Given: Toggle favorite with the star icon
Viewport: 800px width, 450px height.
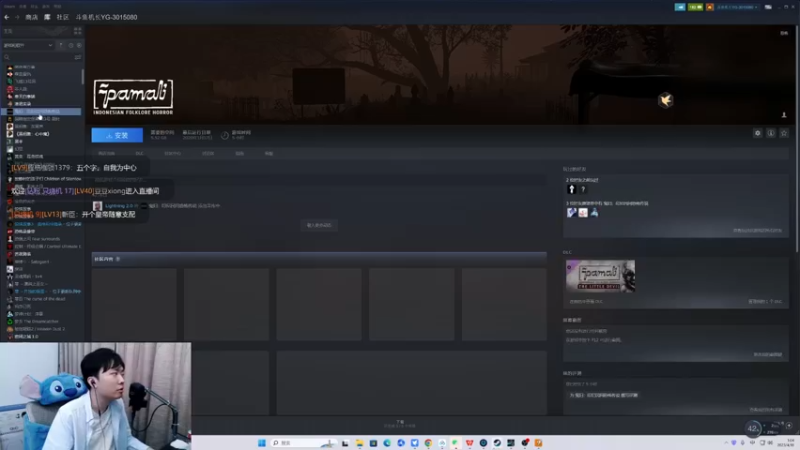Looking at the screenshot, I should tap(784, 133).
